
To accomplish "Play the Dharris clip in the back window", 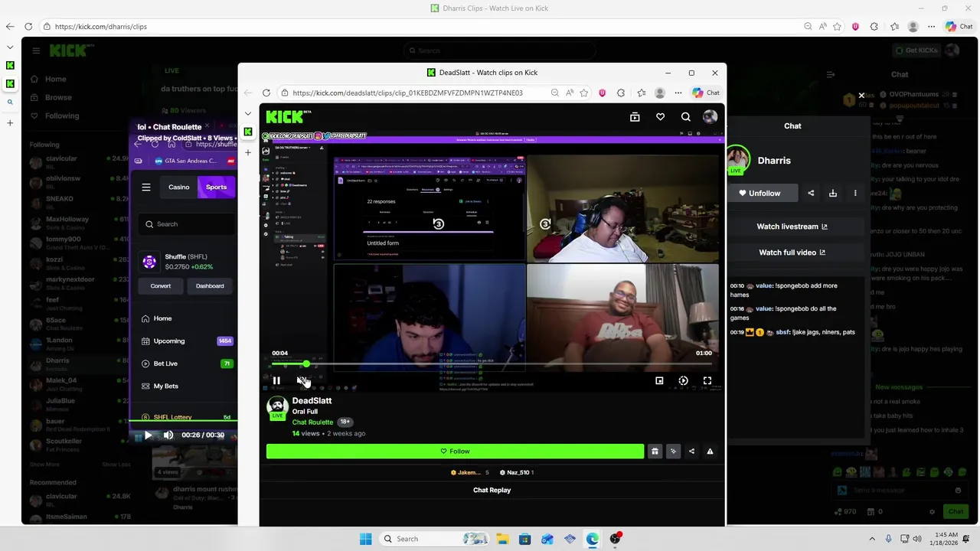I will pyautogui.click(x=148, y=435).
